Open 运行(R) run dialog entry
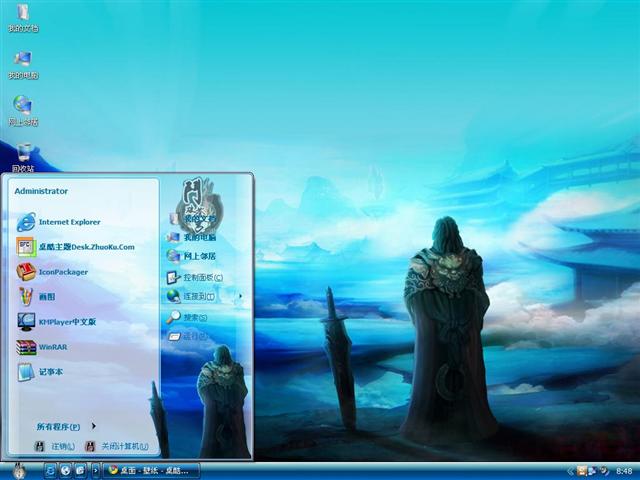Image resolution: width=640 pixels, height=480 pixels. coord(188,336)
